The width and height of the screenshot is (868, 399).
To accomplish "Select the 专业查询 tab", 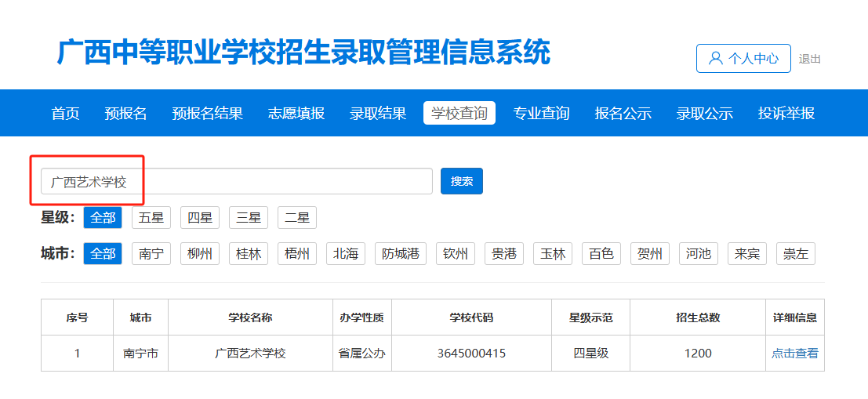I will (x=541, y=113).
